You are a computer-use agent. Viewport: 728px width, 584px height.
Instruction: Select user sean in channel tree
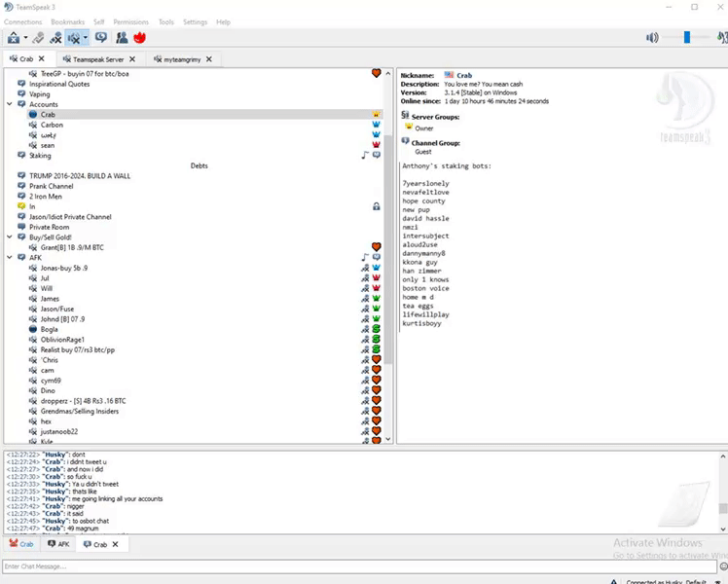(48, 145)
